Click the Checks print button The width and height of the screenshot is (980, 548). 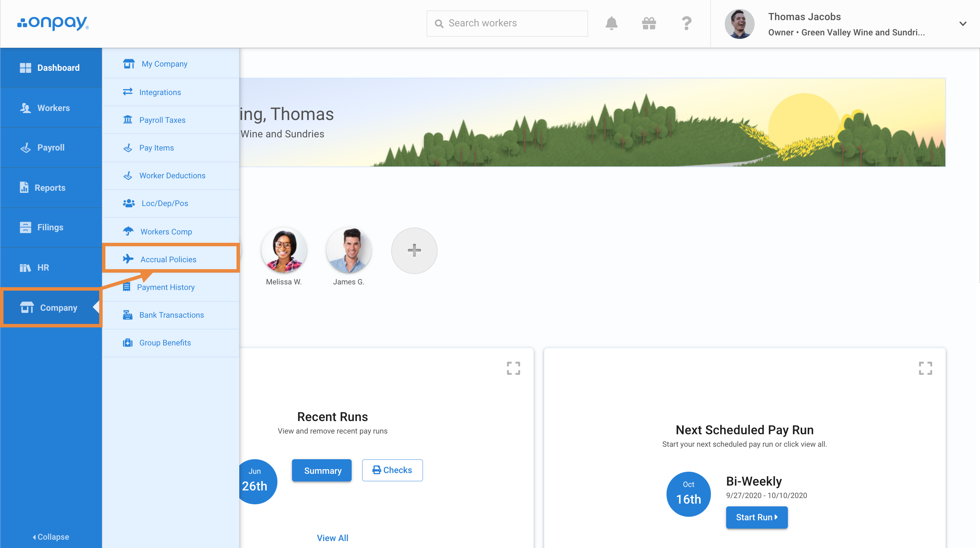point(392,470)
